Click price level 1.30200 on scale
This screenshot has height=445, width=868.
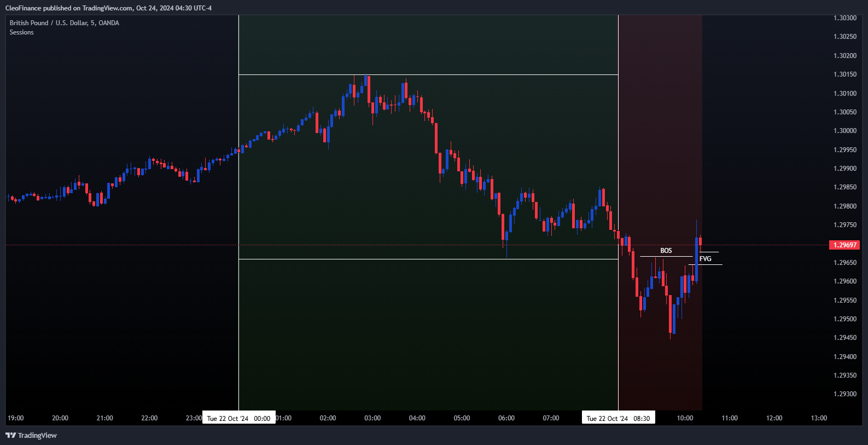point(845,56)
